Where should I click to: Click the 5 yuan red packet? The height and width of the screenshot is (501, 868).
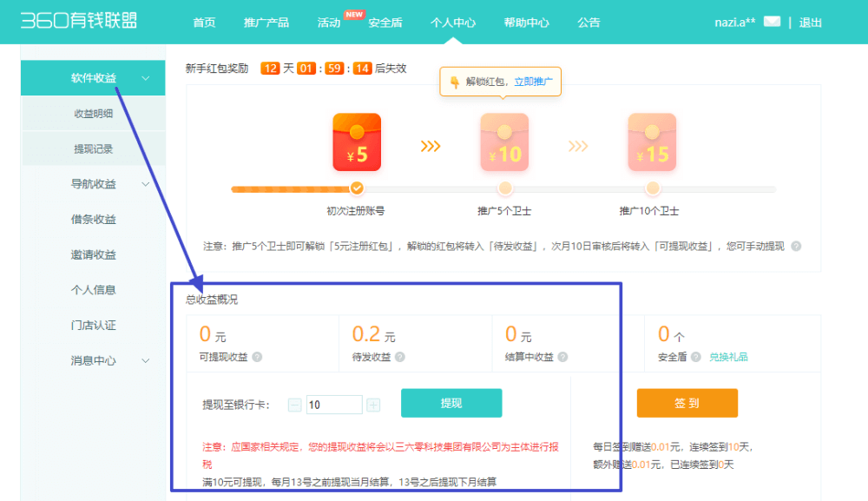point(357,142)
